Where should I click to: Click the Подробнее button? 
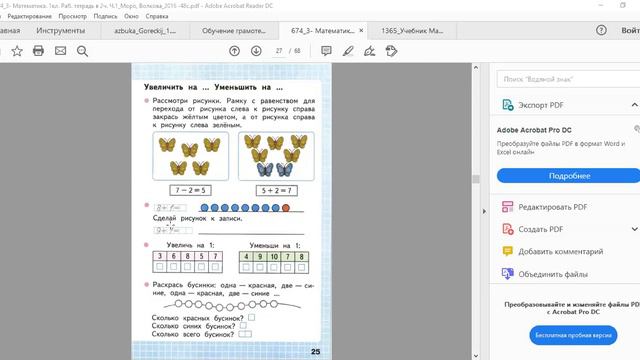(x=569, y=176)
